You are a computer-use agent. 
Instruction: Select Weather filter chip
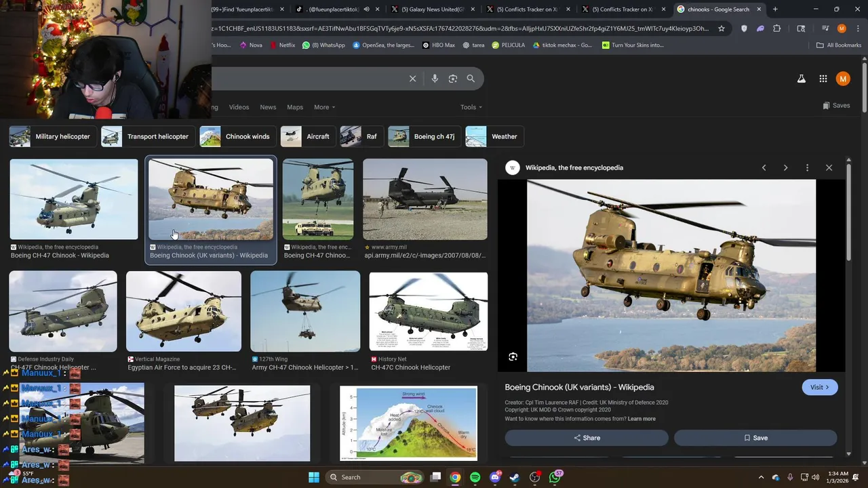[x=494, y=136]
